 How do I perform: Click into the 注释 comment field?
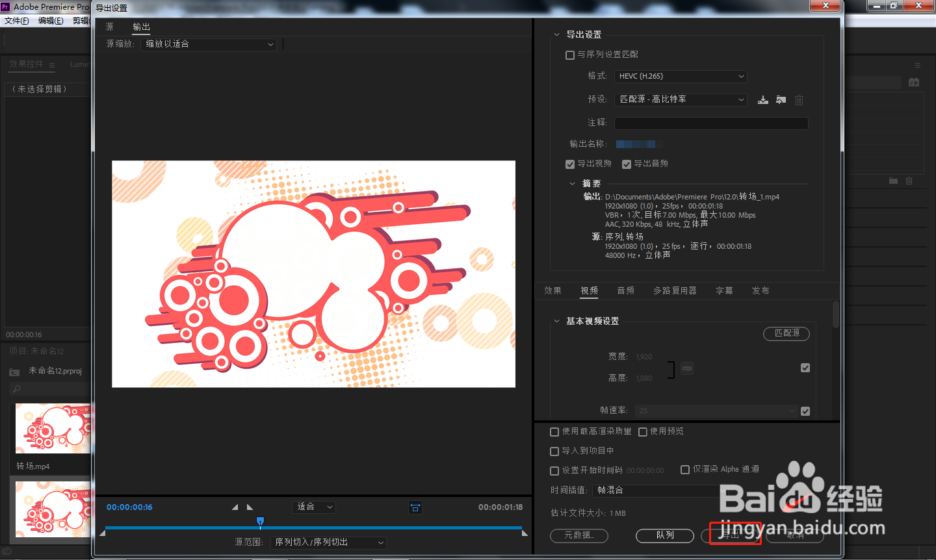click(711, 123)
